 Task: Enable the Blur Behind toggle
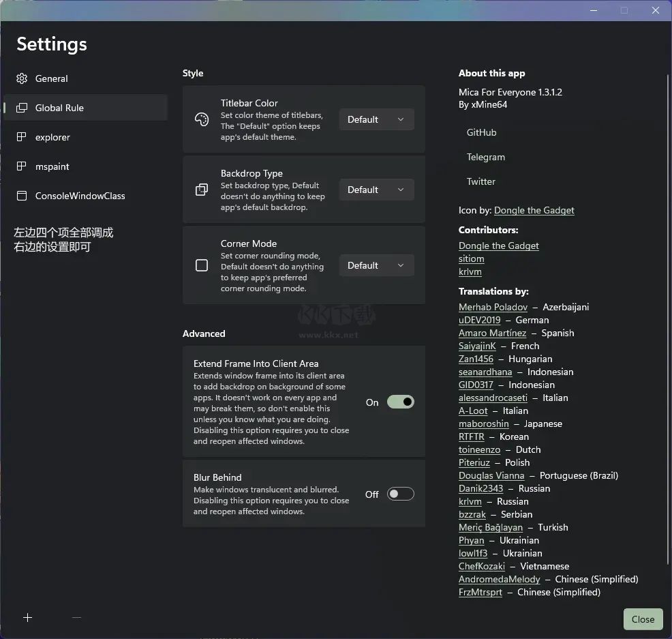coord(400,494)
